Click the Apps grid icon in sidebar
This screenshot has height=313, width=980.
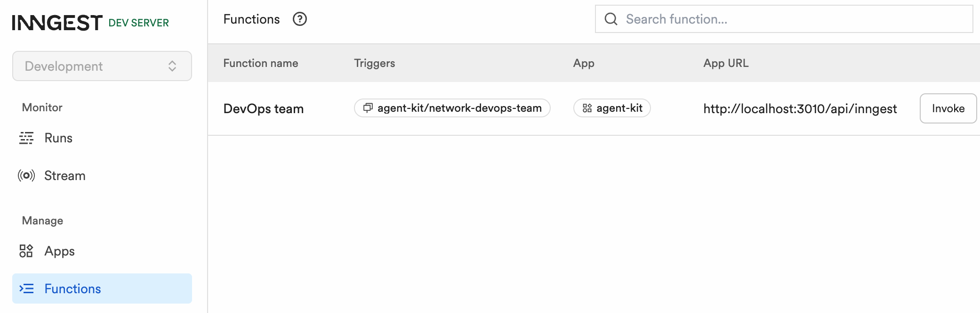[26, 251]
